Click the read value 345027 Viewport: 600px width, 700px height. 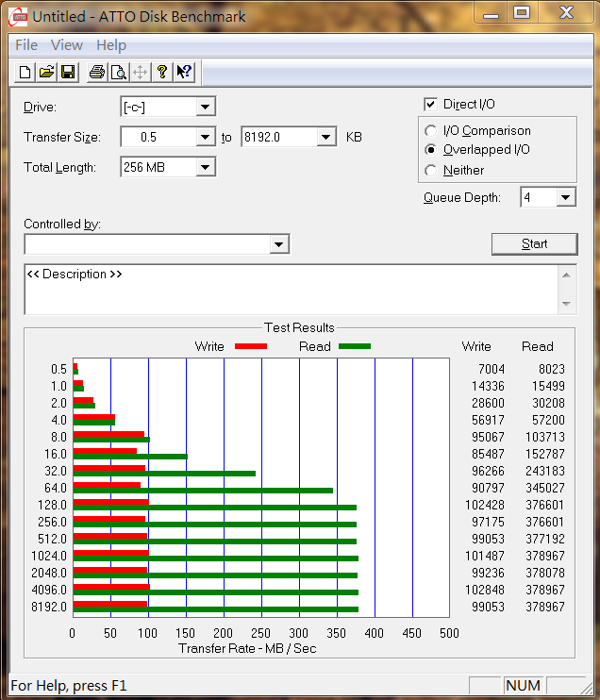point(545,488)
